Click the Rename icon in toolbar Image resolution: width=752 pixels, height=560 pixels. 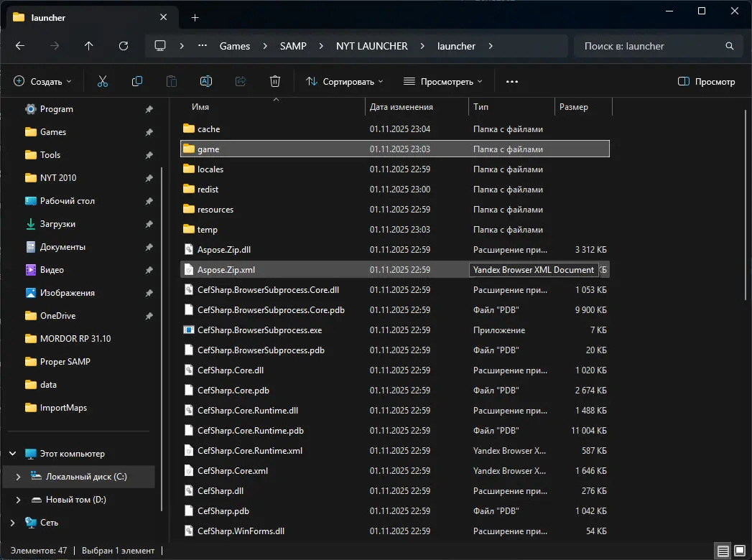pos(205,82)
